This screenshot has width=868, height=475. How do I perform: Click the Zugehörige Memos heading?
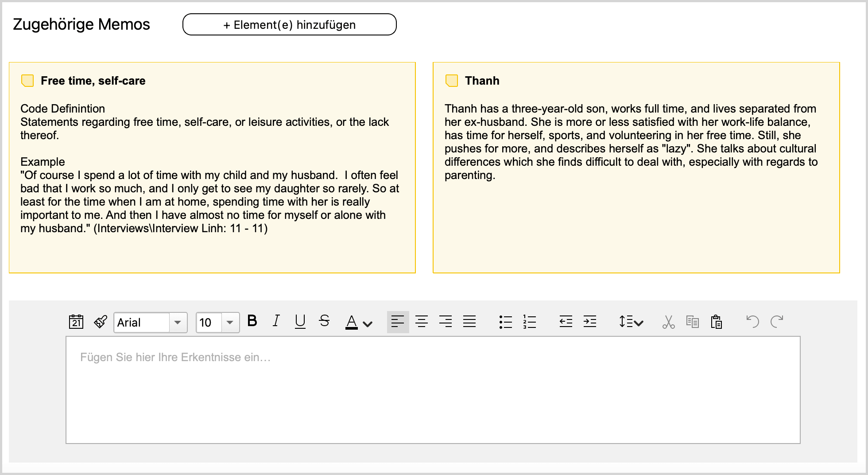click(81, 24)
